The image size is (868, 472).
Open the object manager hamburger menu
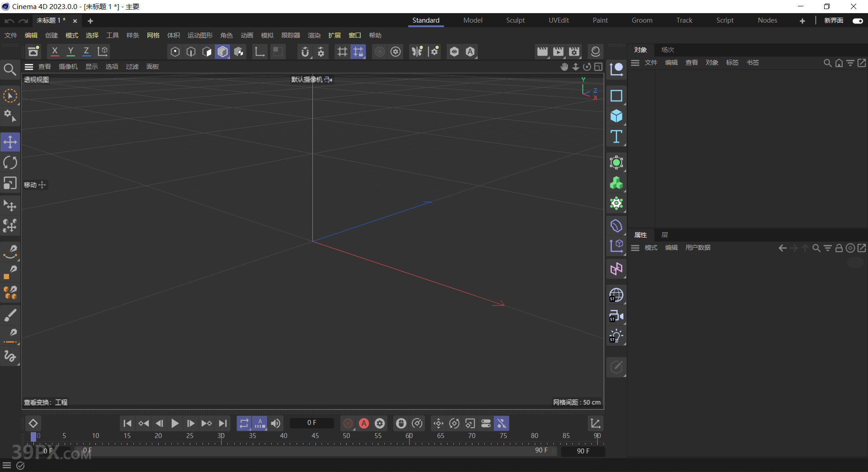635,63
